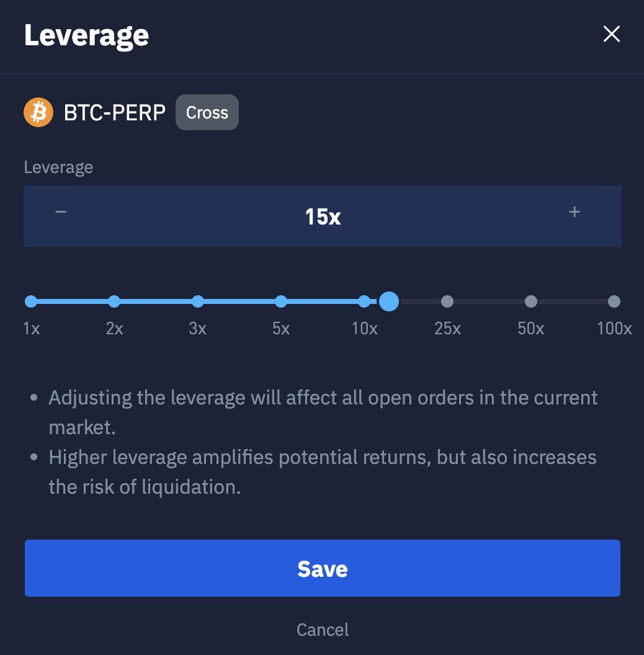Set slider to the 50x mark

[531, 301]
